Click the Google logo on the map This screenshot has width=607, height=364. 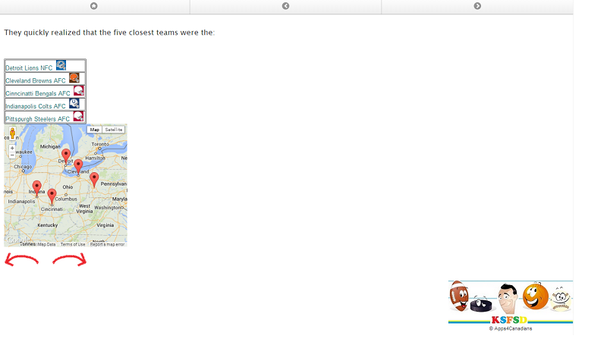[x=17, y=240]
